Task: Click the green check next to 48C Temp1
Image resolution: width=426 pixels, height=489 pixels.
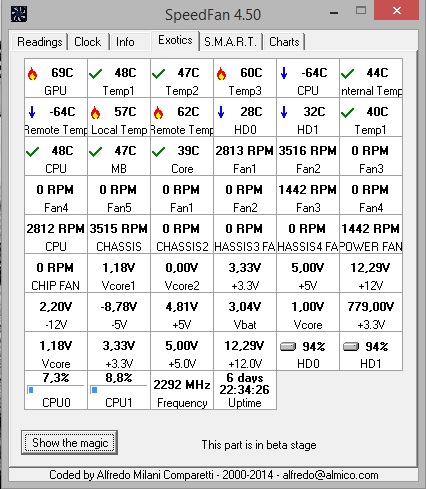Action: [95, 74]
